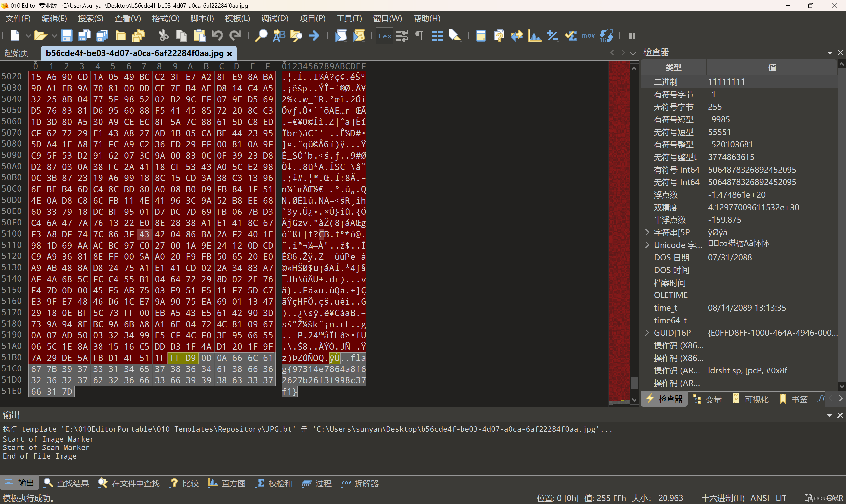Click the Undo arrow icon
The height and width of the screenshot is (504, 846).
point(217,35)
